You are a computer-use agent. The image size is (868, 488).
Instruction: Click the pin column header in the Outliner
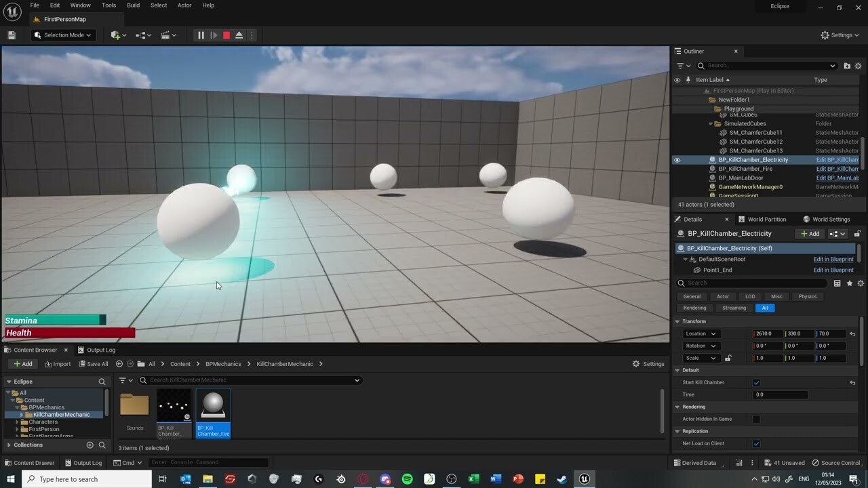688,80
